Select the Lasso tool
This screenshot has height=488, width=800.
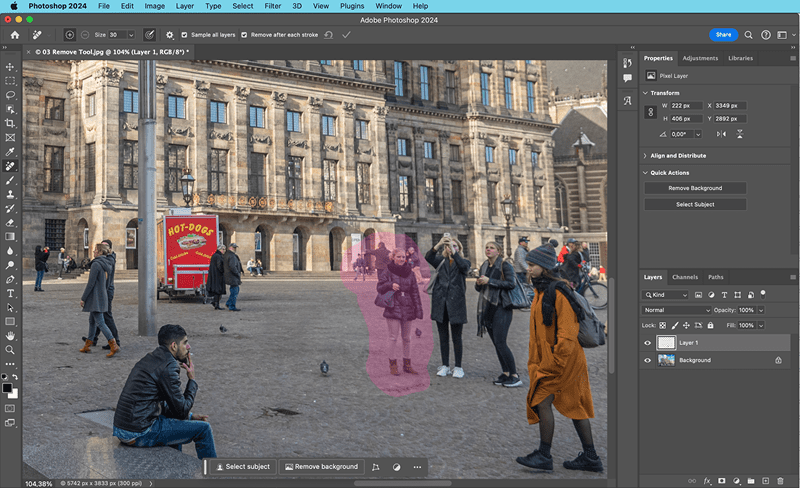click(10, 95)
